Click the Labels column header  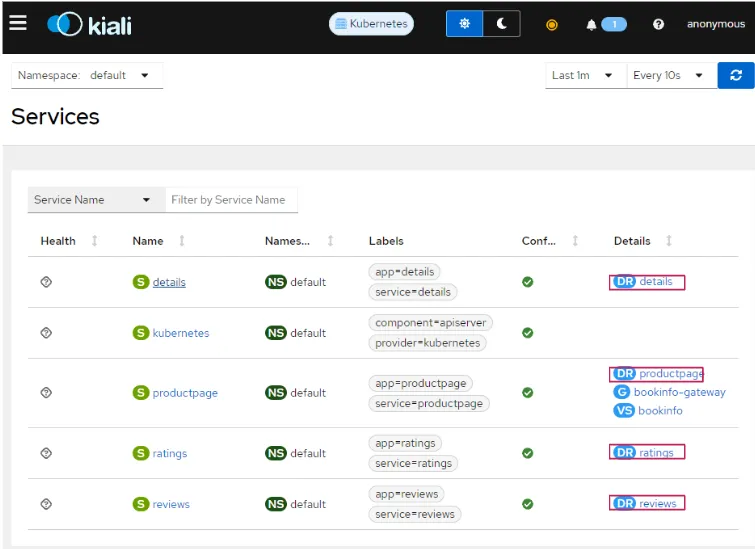tap(386, 241)
